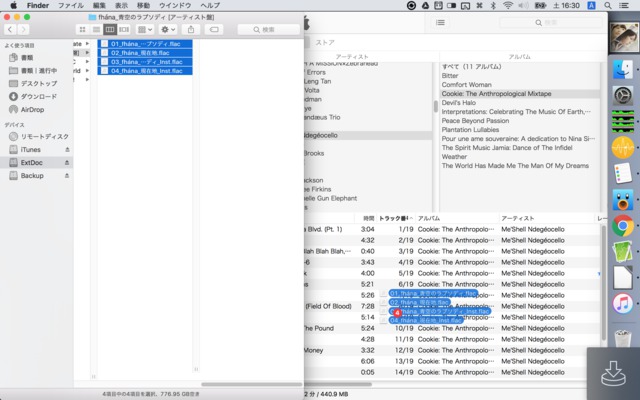The width and height of the screenshot is (640, 400).
Task: Open the ファイル menu in menu bar
Action: (x=71, y=5)
